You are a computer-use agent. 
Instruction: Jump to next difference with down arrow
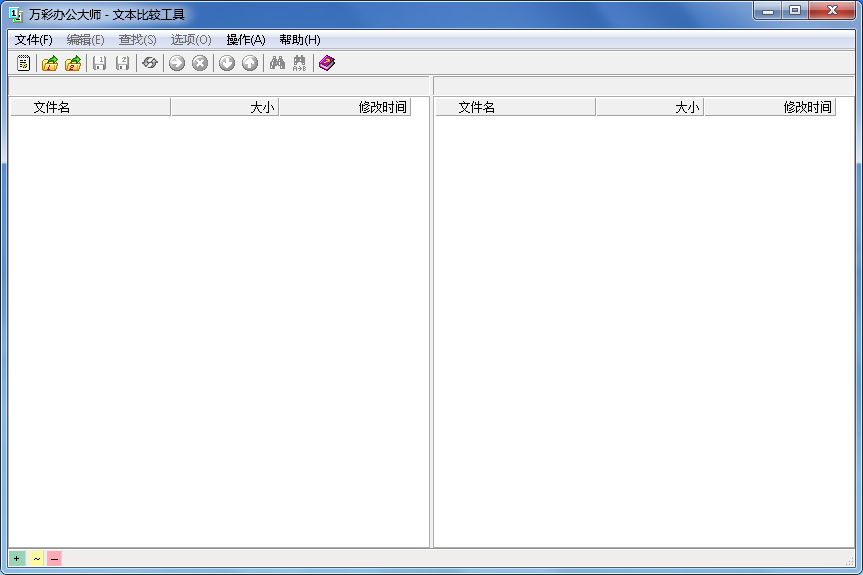click(x=227, y=63)
